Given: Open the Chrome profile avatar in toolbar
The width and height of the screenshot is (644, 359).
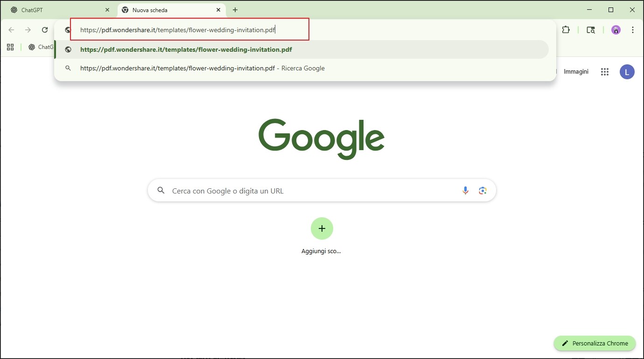Looking at the screenshot, I should click(x=616, y=30).
